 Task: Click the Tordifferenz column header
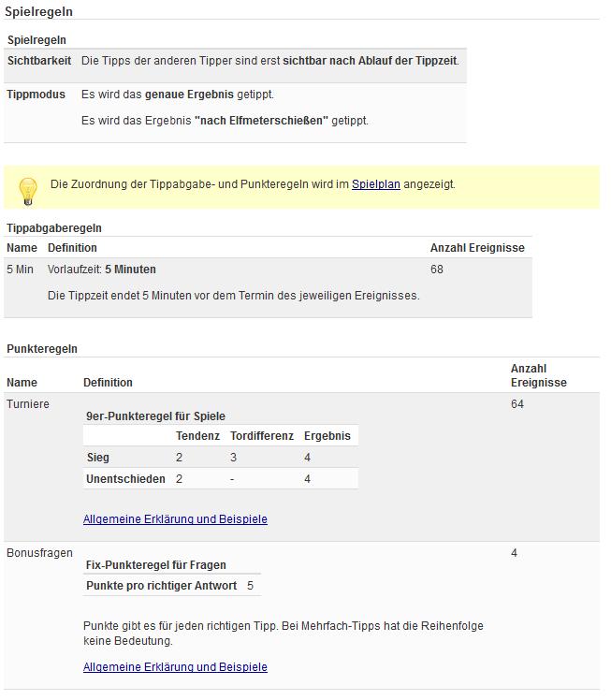(262, 436)
